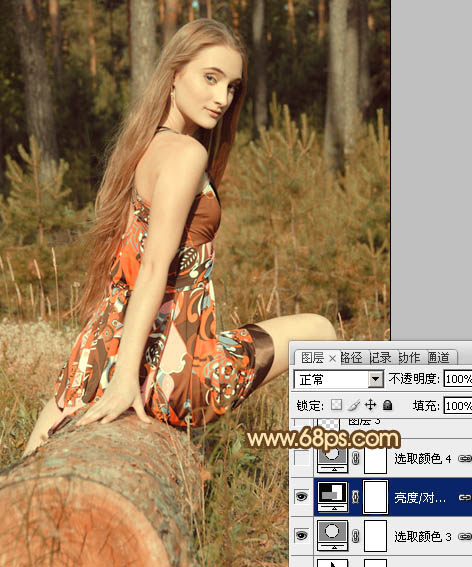Select the 亮度/对... layer name
Screen dimensions: 472x567
click(420, 498)
